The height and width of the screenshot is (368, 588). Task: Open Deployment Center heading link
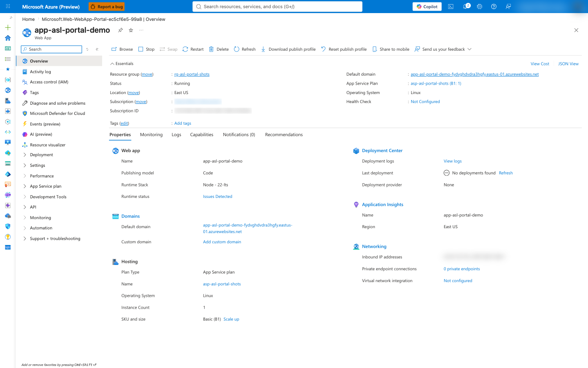point(382,151)
